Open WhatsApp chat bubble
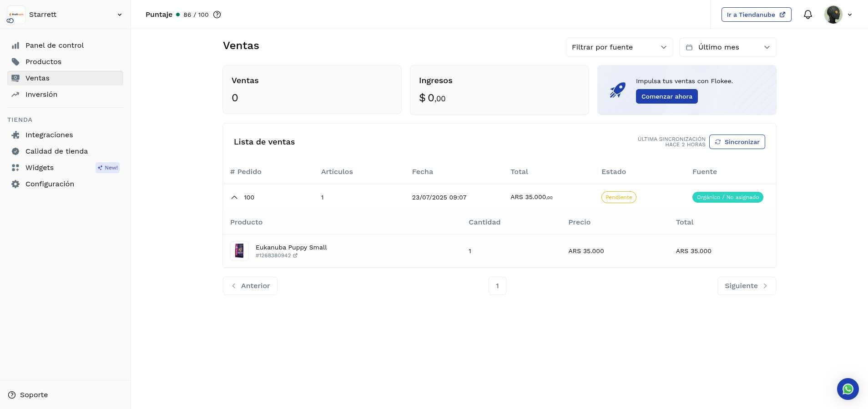 click(848, 389)
